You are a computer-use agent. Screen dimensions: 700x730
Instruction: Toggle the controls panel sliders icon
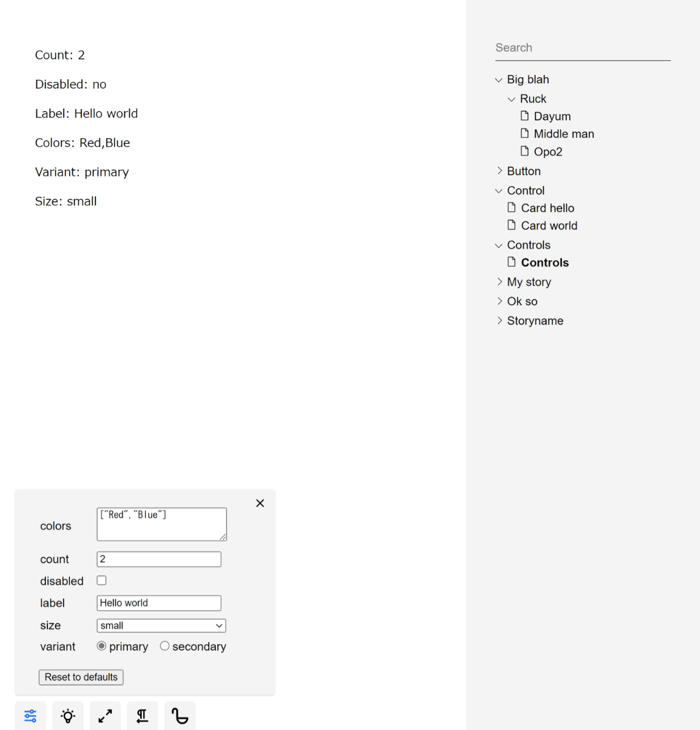point(30,716)
